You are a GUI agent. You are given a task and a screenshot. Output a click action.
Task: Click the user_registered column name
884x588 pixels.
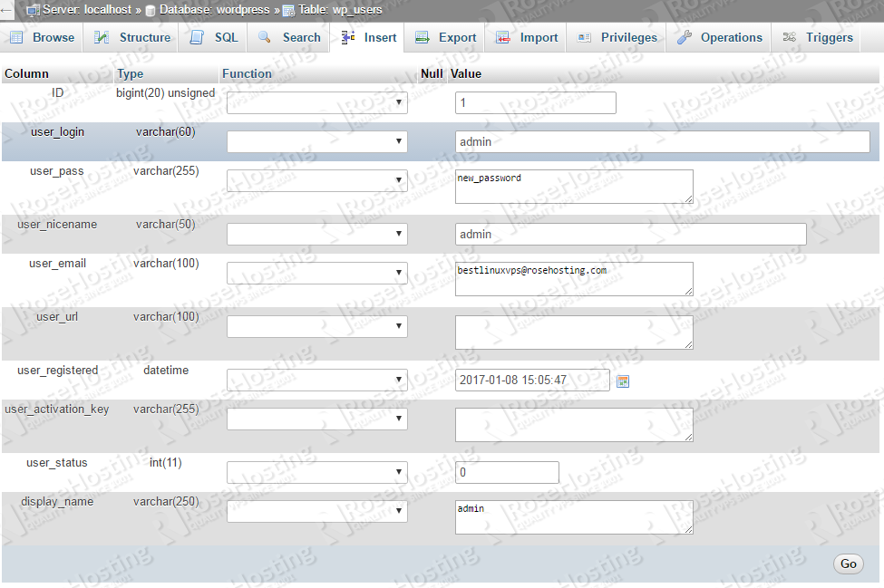[57, 371]
